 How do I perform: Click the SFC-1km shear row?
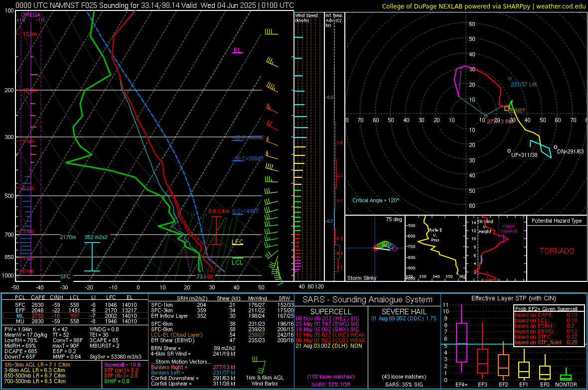point(222,305)
